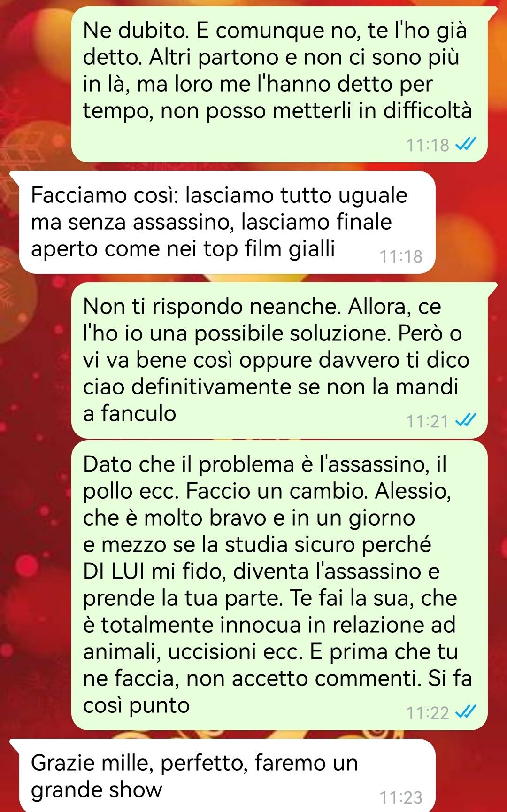Select the message starting "Ne dubito"
This screenshot has height=812, width=507.
pyautogui.click(x=279, y=85)
